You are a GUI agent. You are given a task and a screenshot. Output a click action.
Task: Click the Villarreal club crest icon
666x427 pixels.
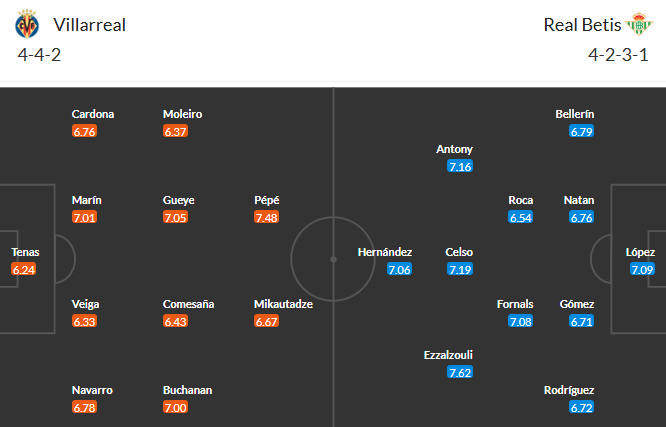tap(28, 24)
